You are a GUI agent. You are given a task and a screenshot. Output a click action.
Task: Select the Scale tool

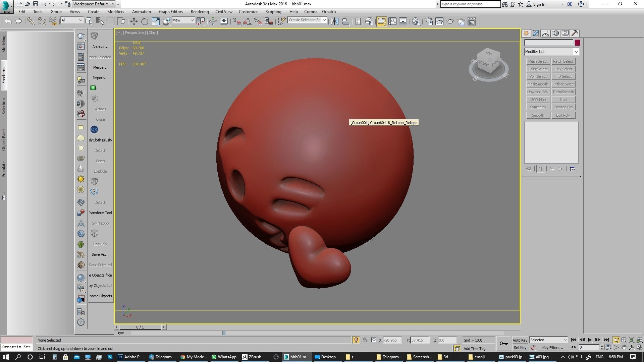click(x=156, y=21)
